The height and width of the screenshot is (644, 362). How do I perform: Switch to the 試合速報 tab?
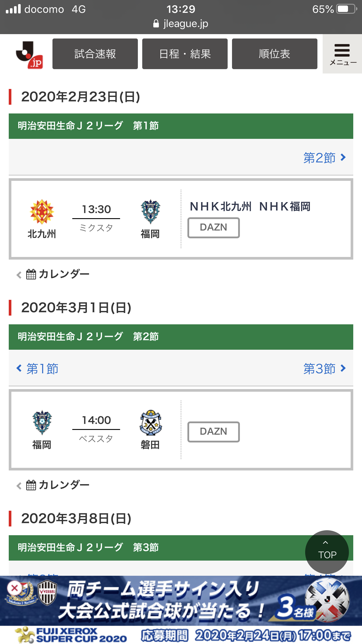click(95, 54)
